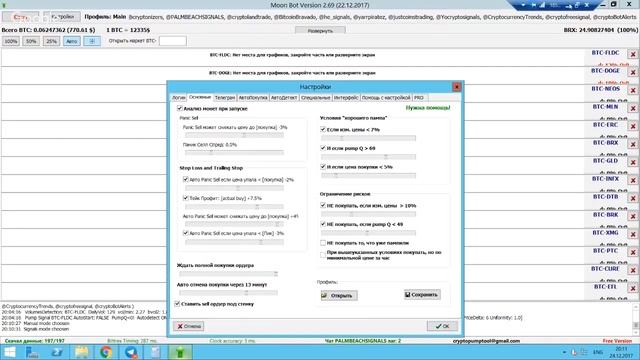Close the BTC-FLDC market row
This screenshot has width=640, height=360.
(633, 54)
